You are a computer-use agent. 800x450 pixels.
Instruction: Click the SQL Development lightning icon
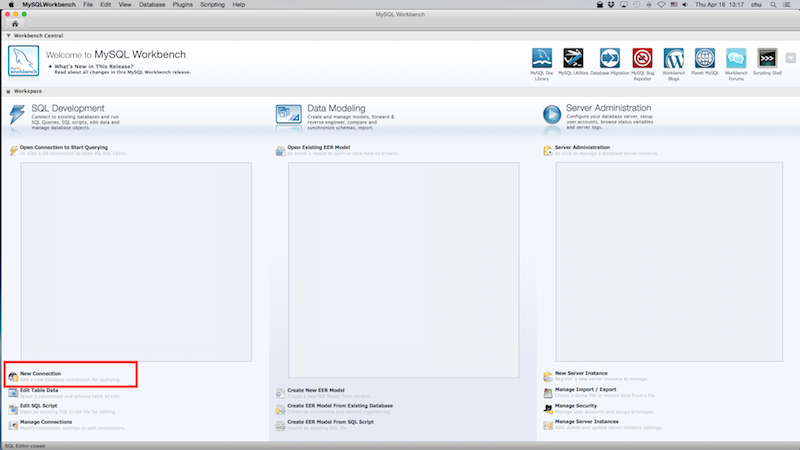[x=17, y=115]
